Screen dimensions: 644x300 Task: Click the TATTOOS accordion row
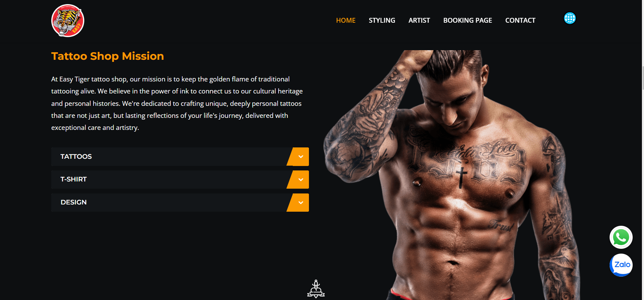click(180, 157)
